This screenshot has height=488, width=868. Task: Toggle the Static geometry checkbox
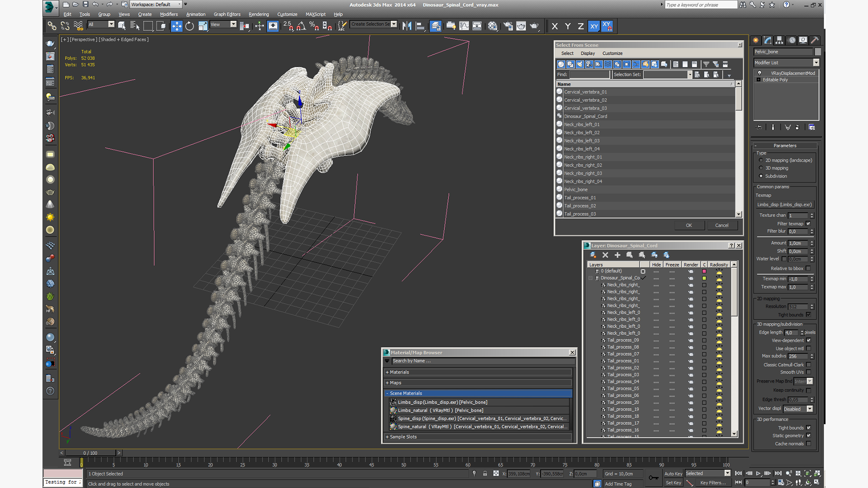(808, 436)
